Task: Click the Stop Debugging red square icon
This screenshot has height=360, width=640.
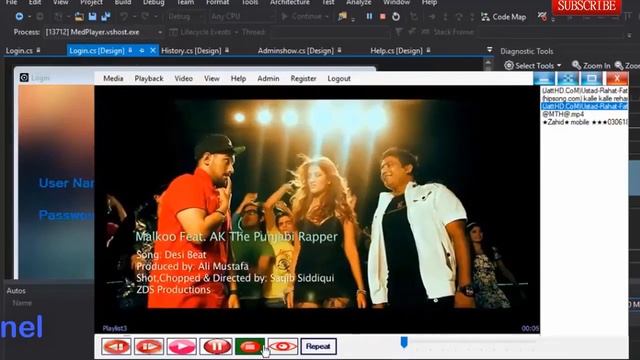Action: (382, 17)
